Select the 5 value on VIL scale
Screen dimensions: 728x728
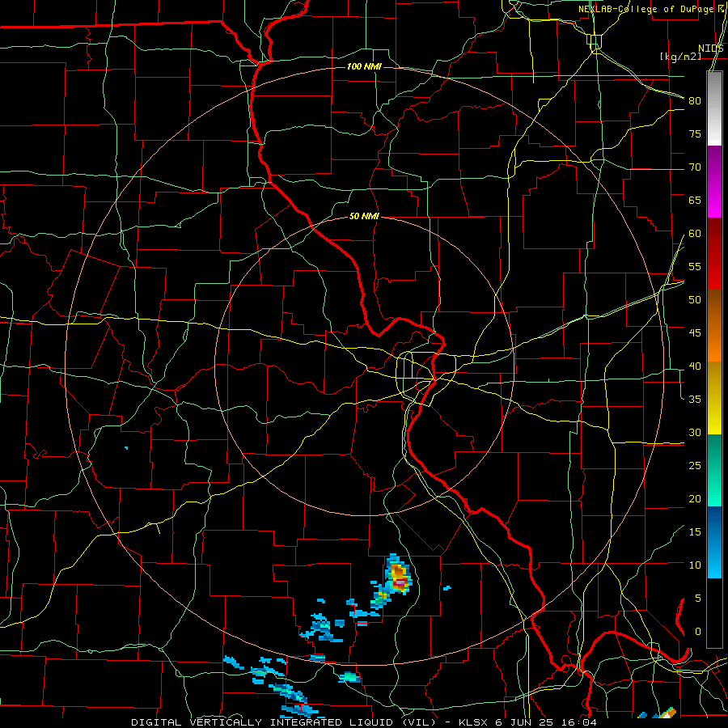(698, 599)
